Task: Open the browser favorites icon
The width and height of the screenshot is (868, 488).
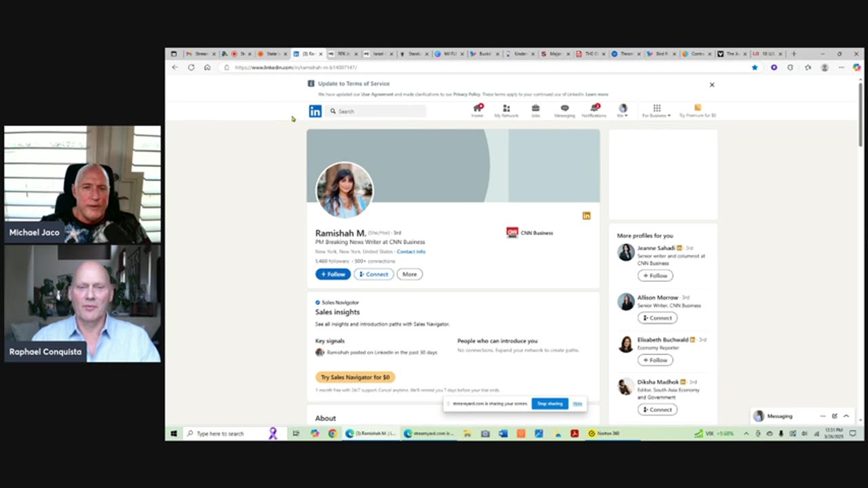Action: click(x=808, y=67)
